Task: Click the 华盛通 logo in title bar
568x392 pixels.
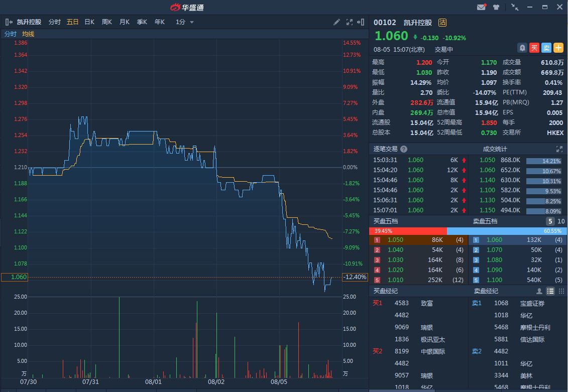Action: coord(187,7)
